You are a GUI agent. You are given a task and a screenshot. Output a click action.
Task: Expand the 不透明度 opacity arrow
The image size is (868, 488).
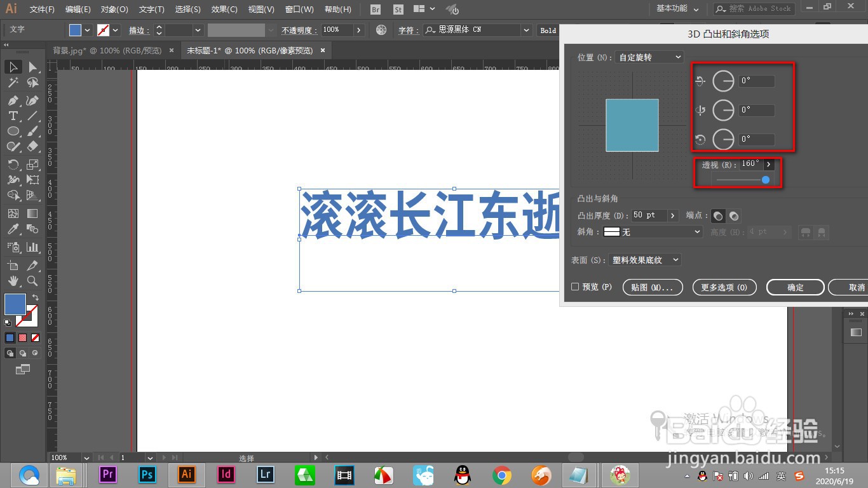coord(359,30)
